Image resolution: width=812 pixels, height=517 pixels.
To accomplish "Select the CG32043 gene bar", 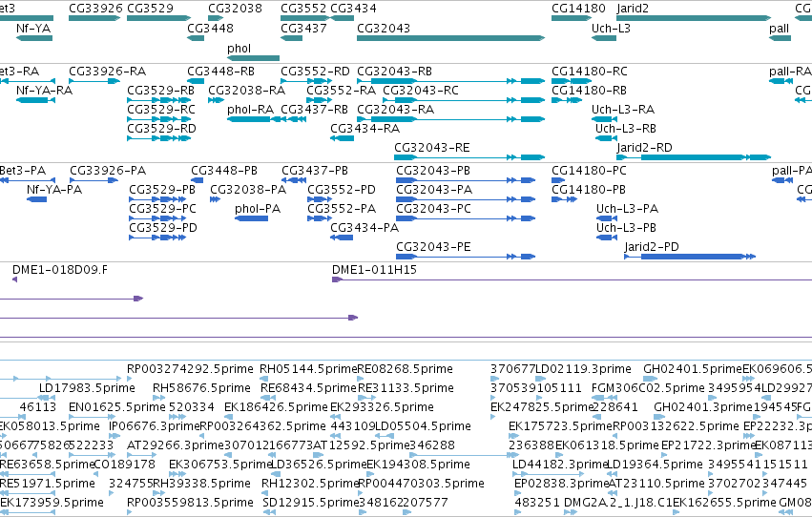I will coord(450,38).
